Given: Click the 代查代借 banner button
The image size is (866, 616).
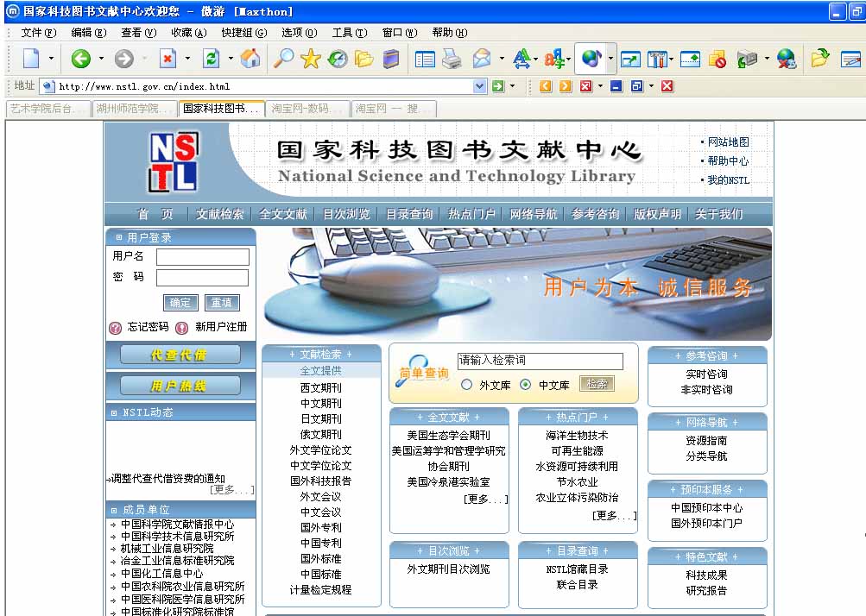Looking at the screenshot, I should 180,355.
